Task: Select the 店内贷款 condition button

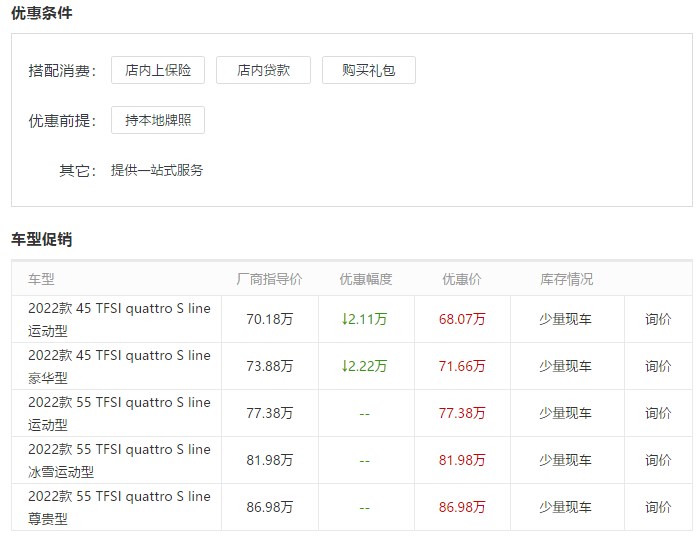Action: click(263, 70)
